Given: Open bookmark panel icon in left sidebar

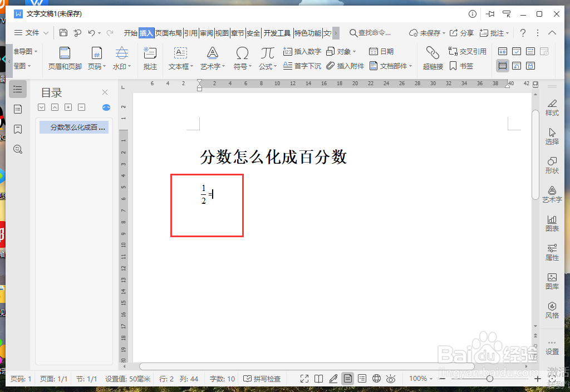Looking at the screenshot, I should coord(17,129).
